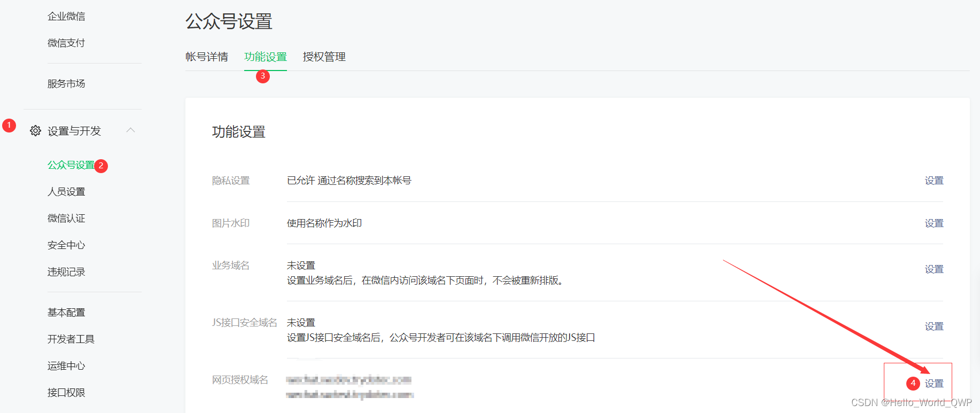Collapse the 设置与开发 section chevron

coord(130,130)
